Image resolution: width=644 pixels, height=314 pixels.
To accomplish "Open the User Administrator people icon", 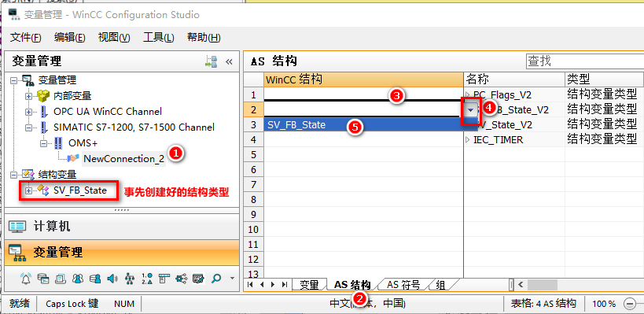I will click(x=78, y=279).
